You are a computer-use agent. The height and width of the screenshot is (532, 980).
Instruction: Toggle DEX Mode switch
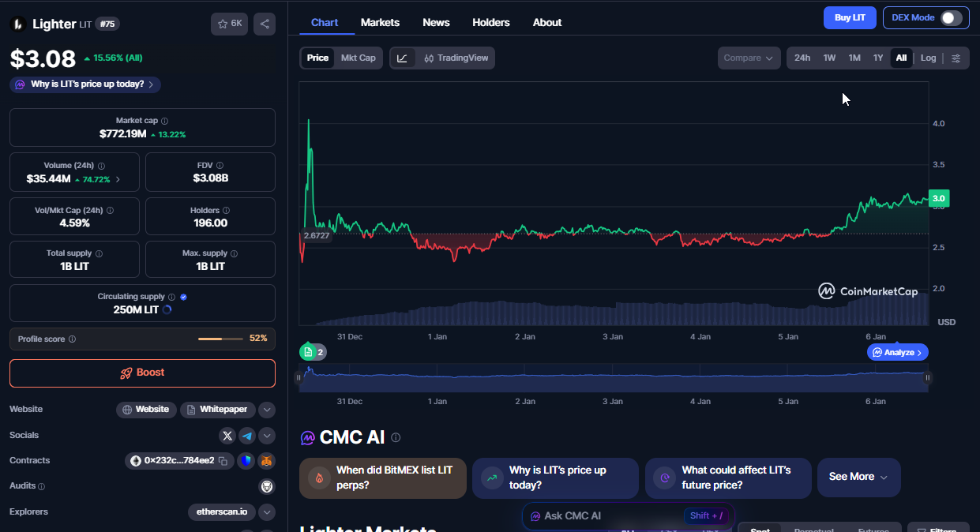951,18
